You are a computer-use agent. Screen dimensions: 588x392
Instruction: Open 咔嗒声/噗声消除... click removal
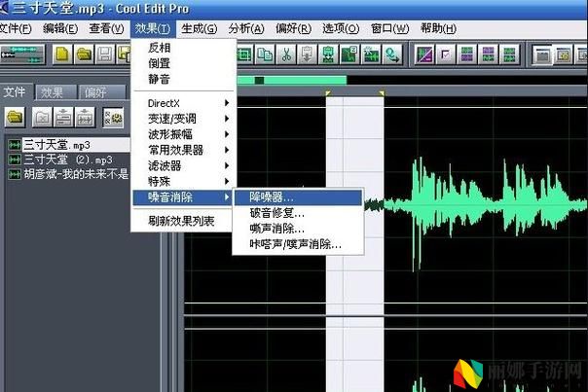(299, 244)
